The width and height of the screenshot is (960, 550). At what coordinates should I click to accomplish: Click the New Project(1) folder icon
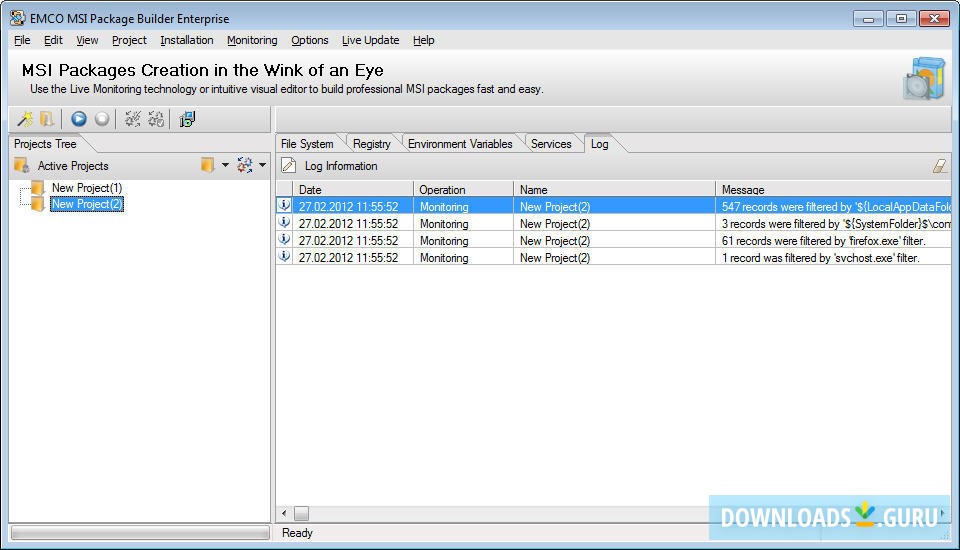point(38,187)
